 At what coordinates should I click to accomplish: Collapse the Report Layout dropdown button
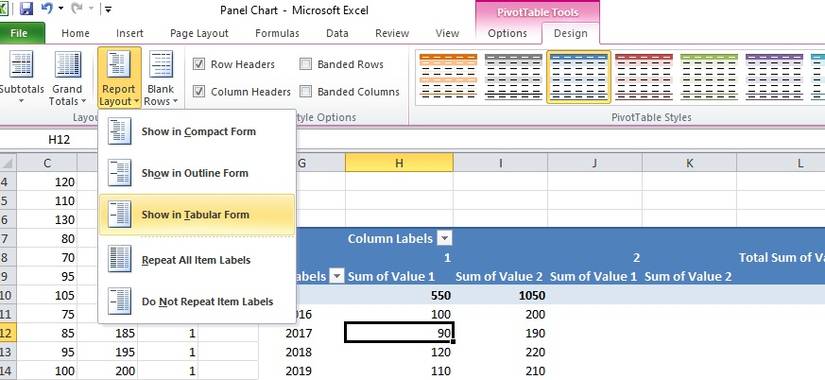tap(119, 78)
